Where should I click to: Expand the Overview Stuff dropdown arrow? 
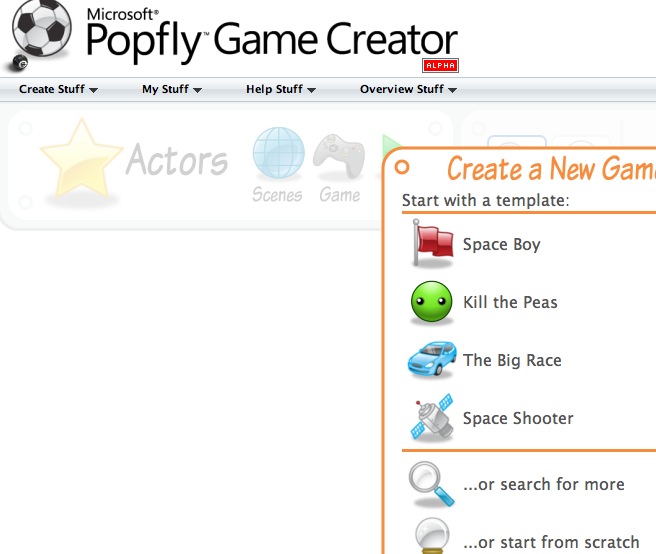452,90
